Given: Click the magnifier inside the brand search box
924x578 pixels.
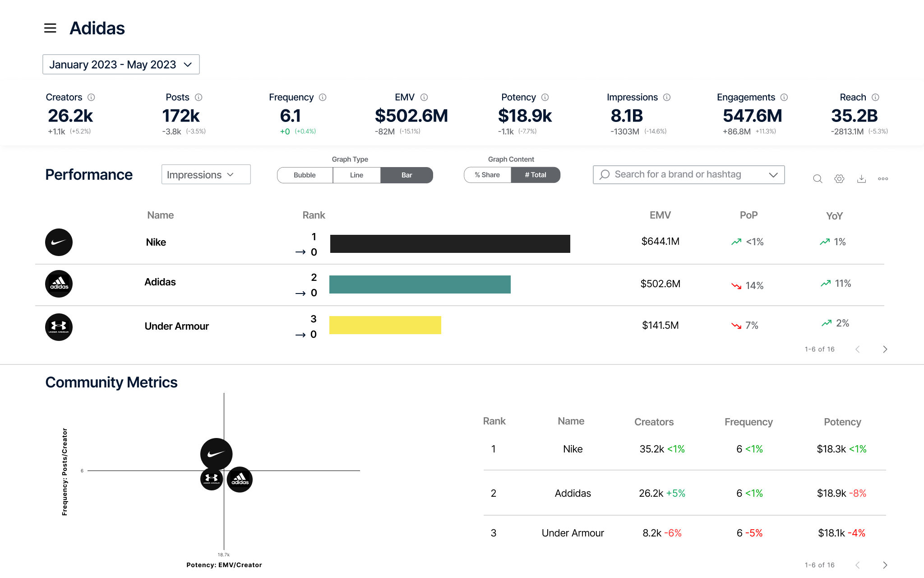Looking at the screenshot, I should [605, 175].
